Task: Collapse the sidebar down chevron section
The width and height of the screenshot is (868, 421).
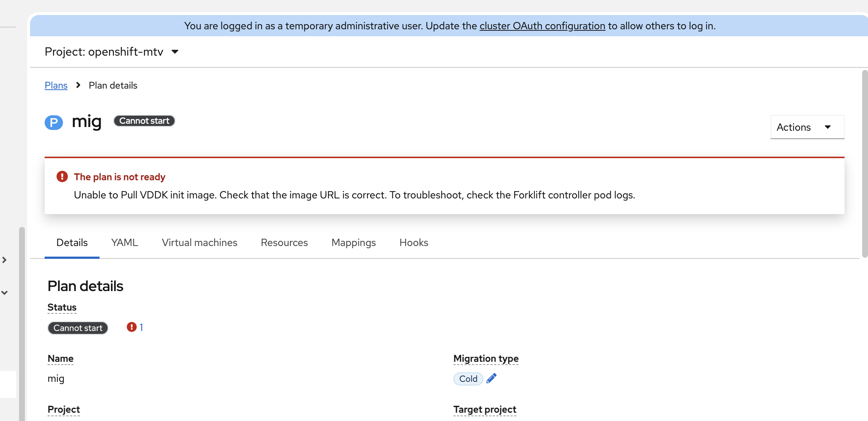Action: point(4,293)
